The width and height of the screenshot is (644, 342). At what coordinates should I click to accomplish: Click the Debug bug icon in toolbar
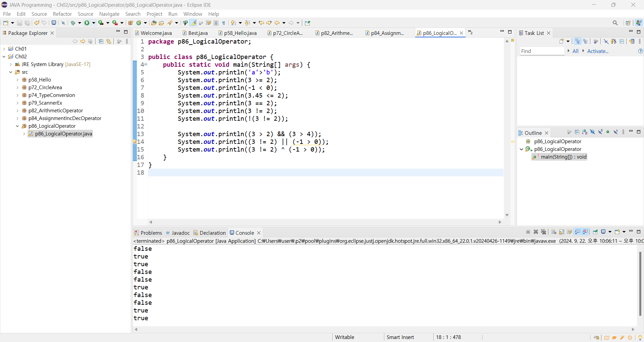coord(73,23)
